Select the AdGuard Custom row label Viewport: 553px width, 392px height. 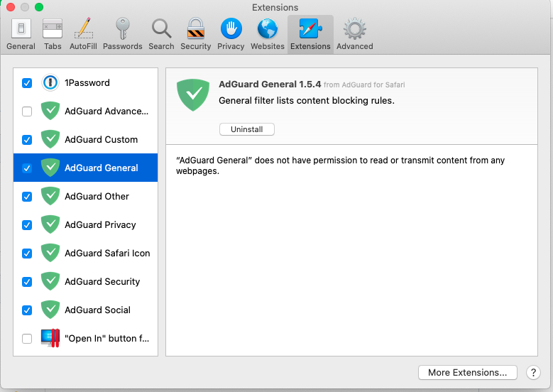click(102, 139)
